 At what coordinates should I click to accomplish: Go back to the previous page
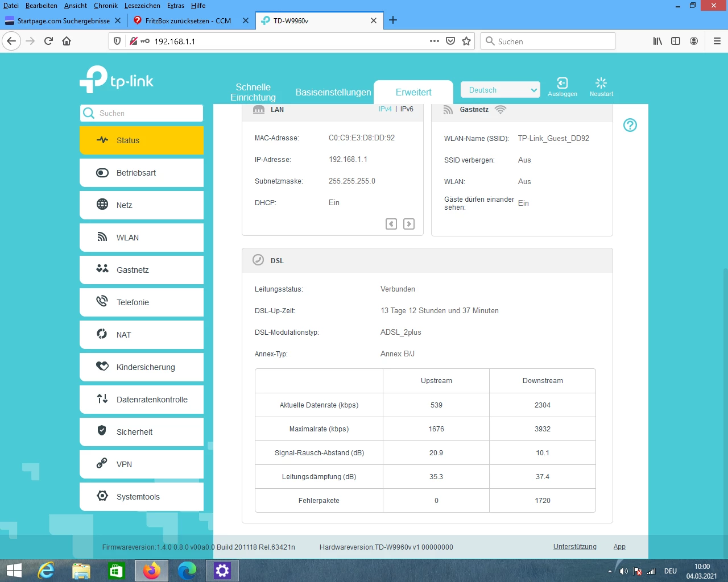click(12, 41)
